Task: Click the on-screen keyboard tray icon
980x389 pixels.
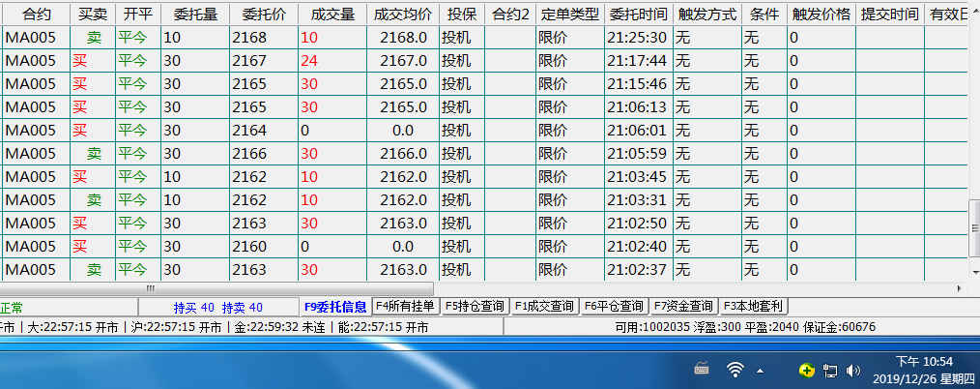Action: [702, 370]
